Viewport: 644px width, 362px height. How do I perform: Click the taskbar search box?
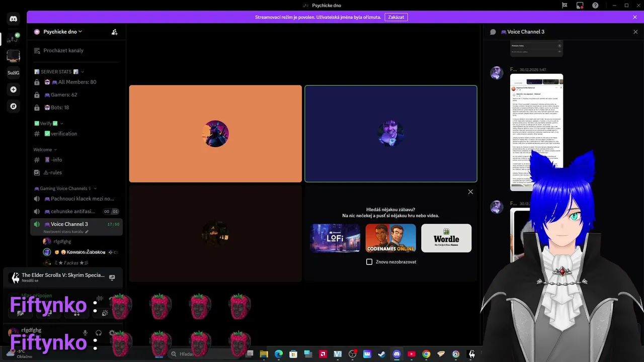pos(205,354)
